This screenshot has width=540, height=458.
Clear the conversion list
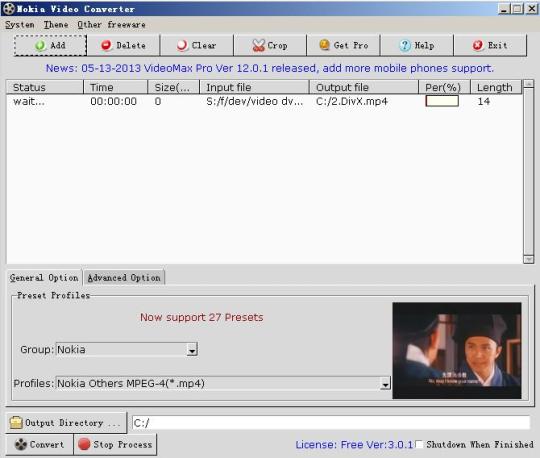pyautogui.click(x=197, y=45)
